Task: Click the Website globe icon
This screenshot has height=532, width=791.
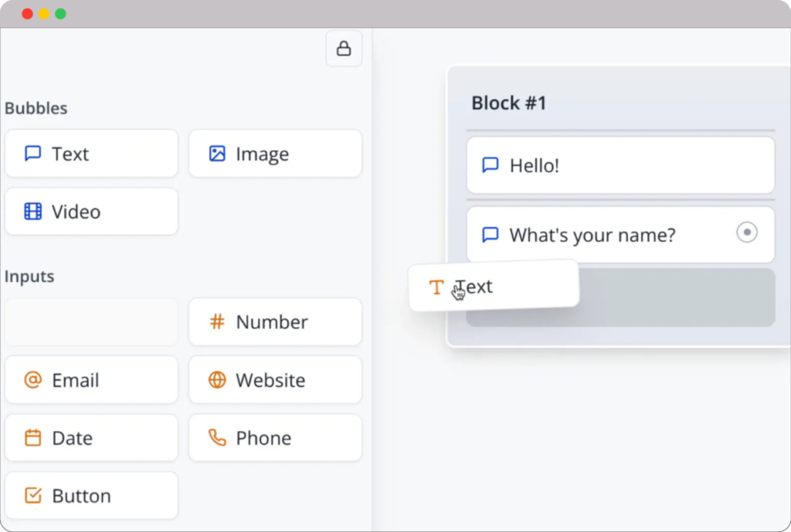Action: [x=217, y=380]
